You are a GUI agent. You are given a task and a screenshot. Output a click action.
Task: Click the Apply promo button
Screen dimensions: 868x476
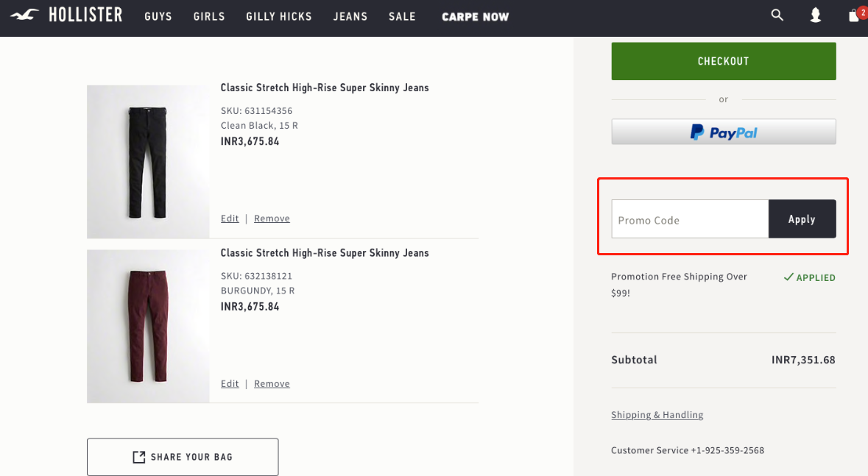[x=802, y=219]
